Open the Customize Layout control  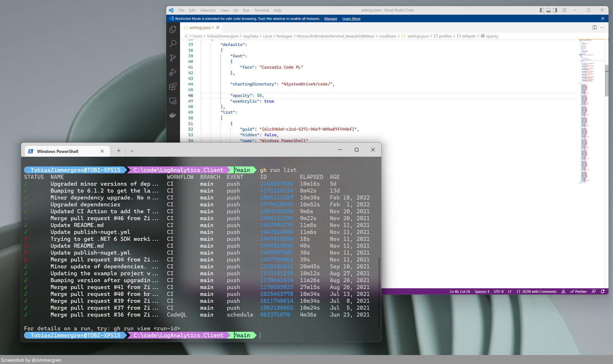tap(564, 10)
